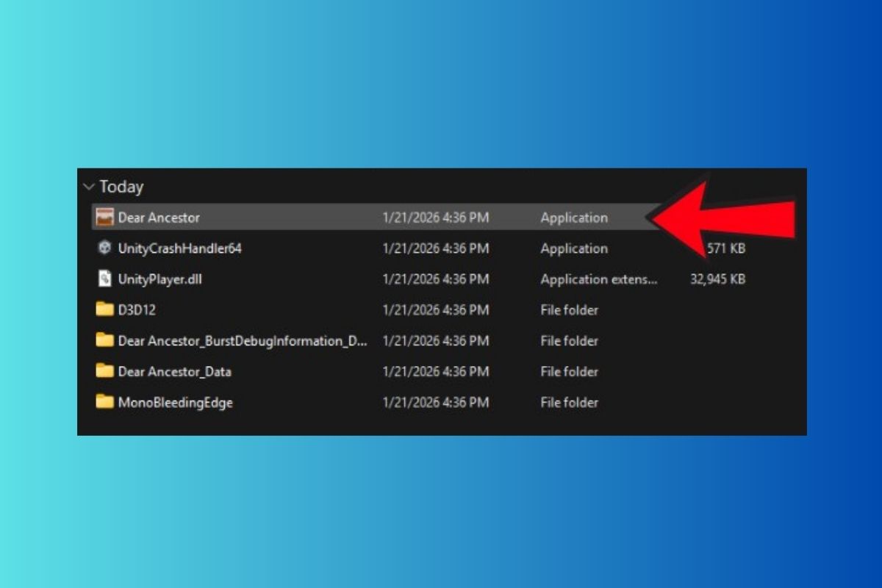Click the File folder type of MonoBleedingEdge
Screen dimensions: 882x588
click(x=569, y=403)
